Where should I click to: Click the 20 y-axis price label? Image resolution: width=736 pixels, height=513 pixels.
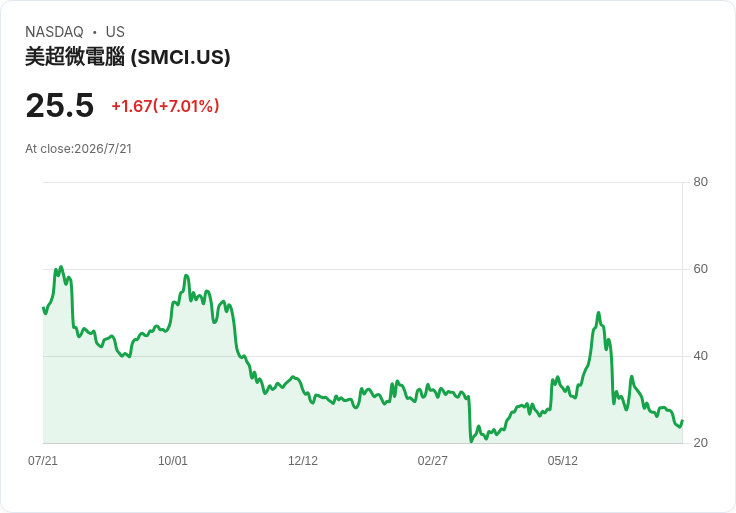click(700, 443)
